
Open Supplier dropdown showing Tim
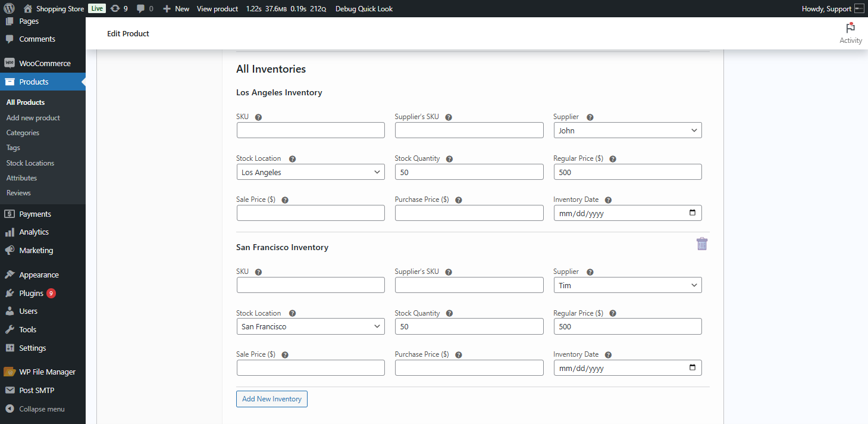pyautogui.click(x=628, y=285)
